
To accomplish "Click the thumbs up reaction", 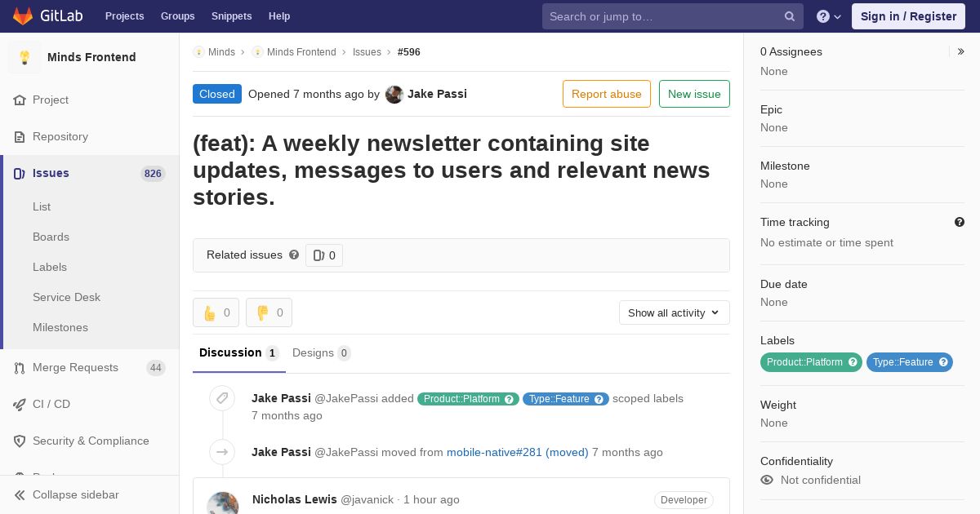I will point(216,312).
